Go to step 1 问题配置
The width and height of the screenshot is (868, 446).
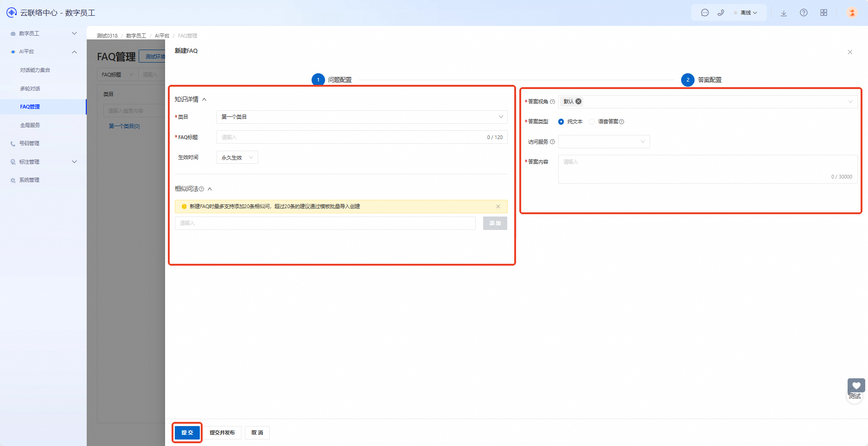tap(332, 80)
